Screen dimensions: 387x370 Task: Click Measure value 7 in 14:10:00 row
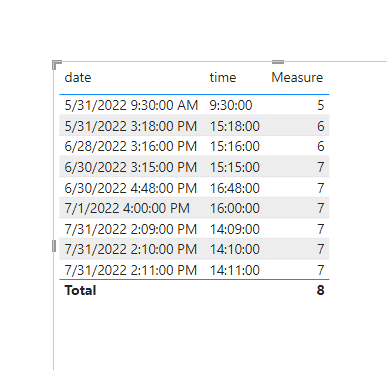coord(320,249)
